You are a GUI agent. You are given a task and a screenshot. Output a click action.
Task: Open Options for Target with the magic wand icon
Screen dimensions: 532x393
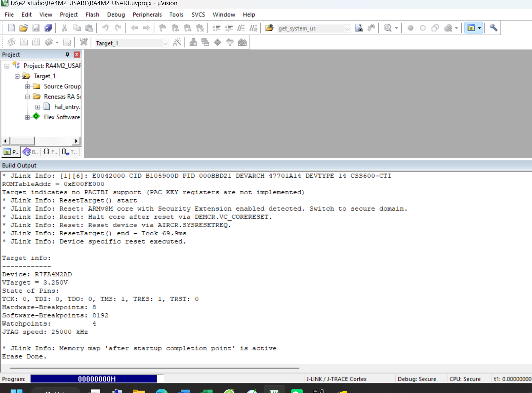177,42
